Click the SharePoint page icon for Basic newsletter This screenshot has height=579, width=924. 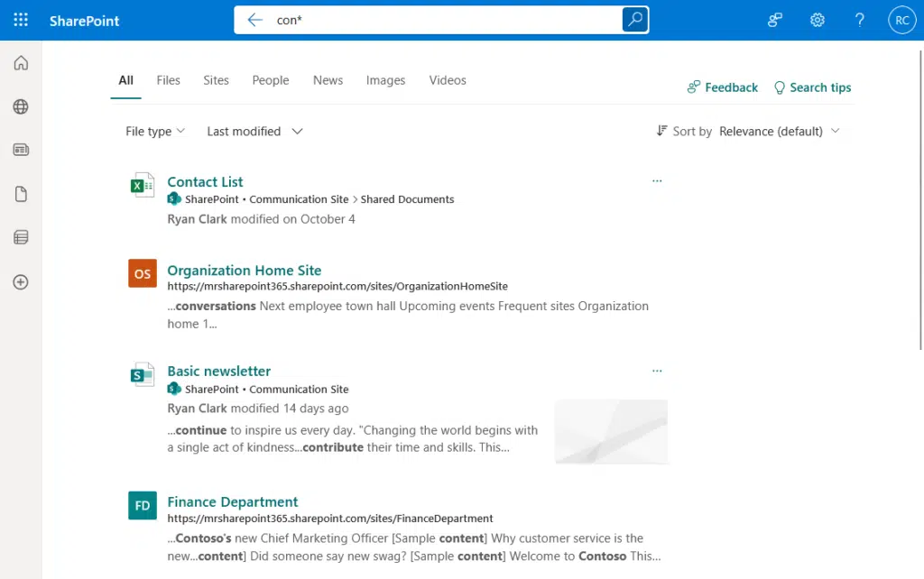click(x=143, y=374)
